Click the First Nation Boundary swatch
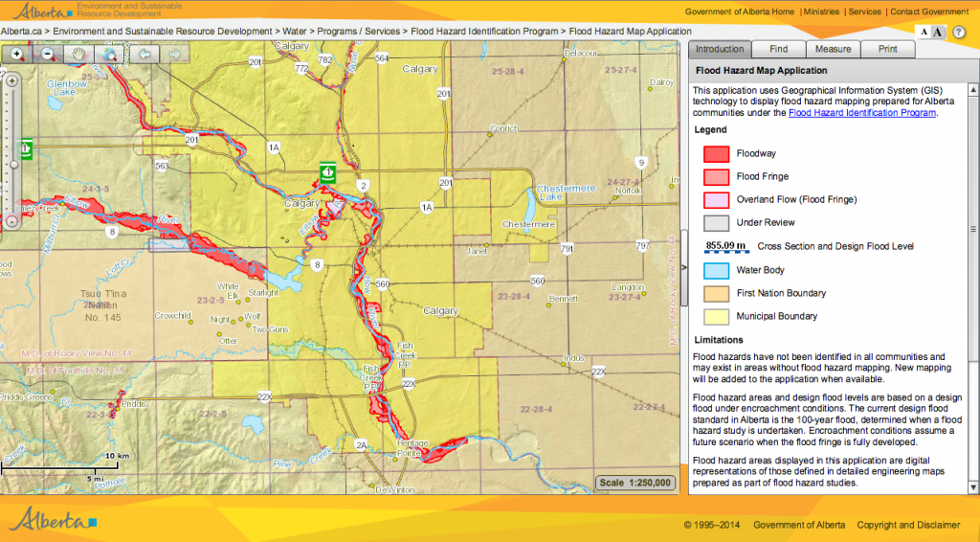 coord(716,294)
